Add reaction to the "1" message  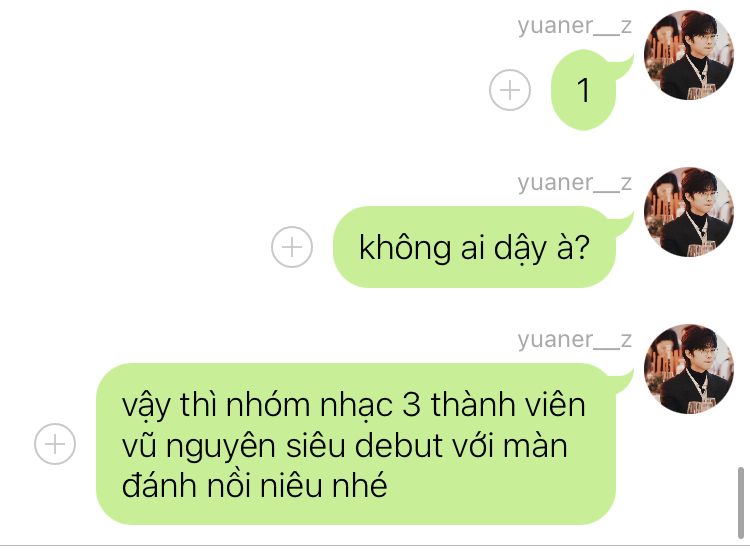[x=510, y=90]
